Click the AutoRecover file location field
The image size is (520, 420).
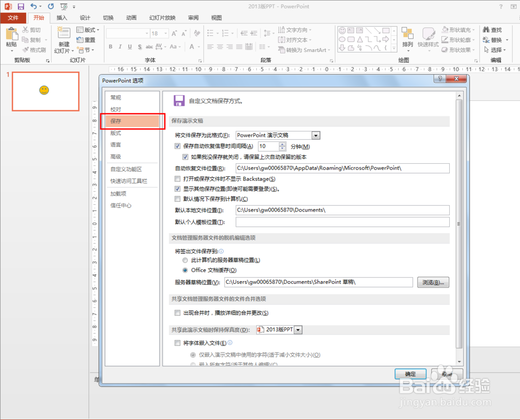tap(343, 168)
